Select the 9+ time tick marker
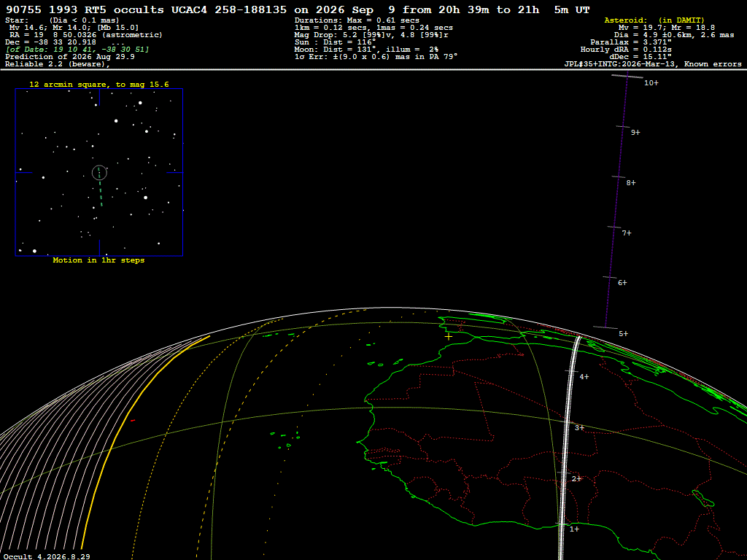747x560 pixels. pos(635,133)
